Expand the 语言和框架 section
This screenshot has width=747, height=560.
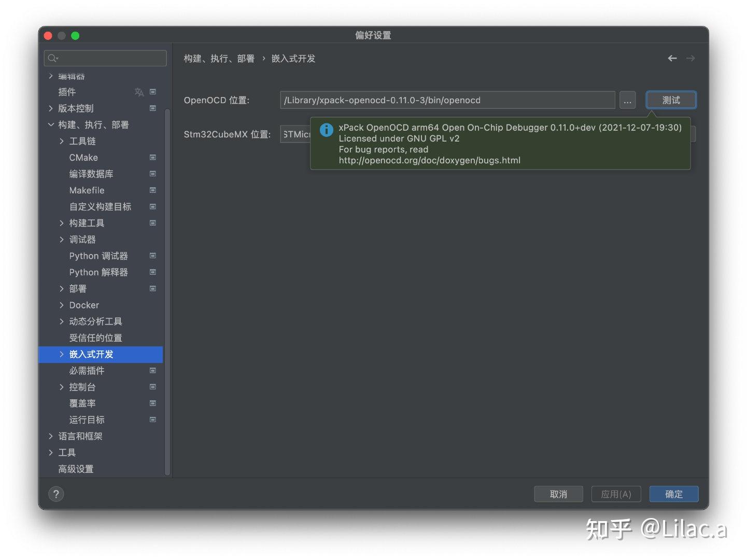point(50,436)
